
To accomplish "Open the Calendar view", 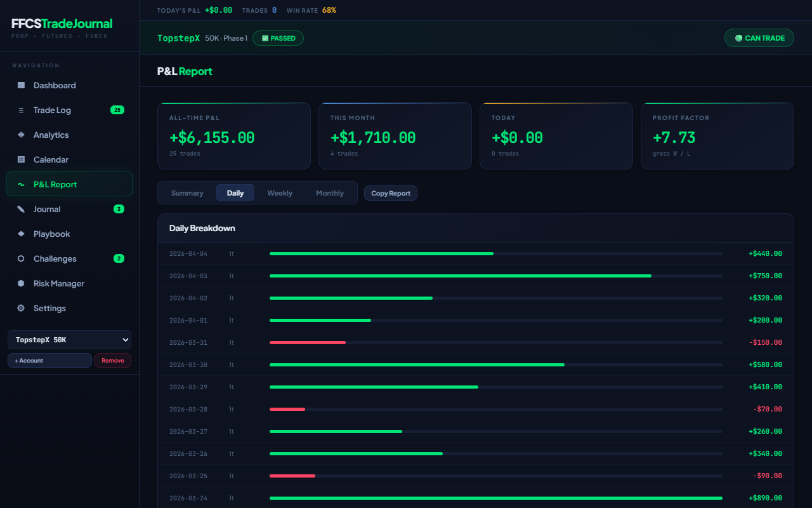I will pyautogui.click(x=69, y=159).
